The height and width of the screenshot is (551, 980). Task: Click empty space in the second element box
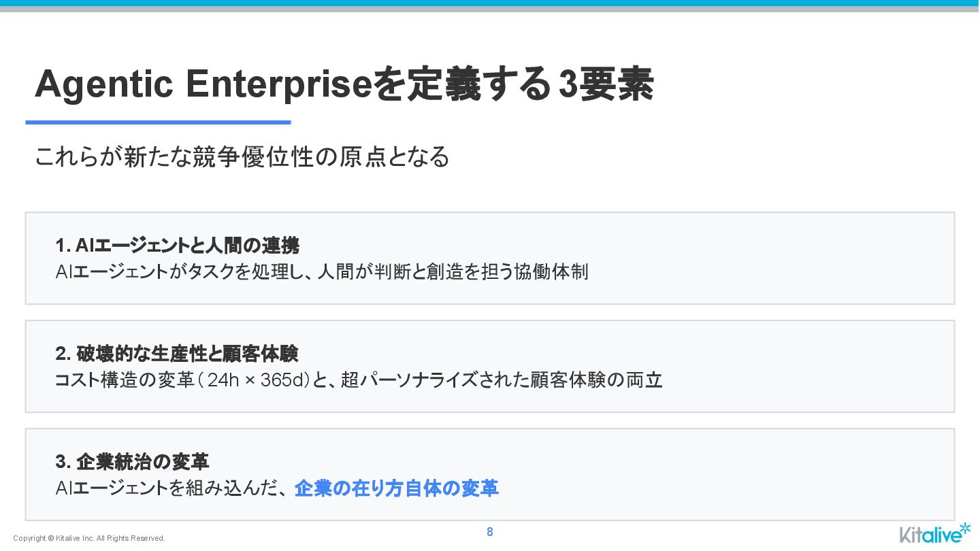pos(803,367)
